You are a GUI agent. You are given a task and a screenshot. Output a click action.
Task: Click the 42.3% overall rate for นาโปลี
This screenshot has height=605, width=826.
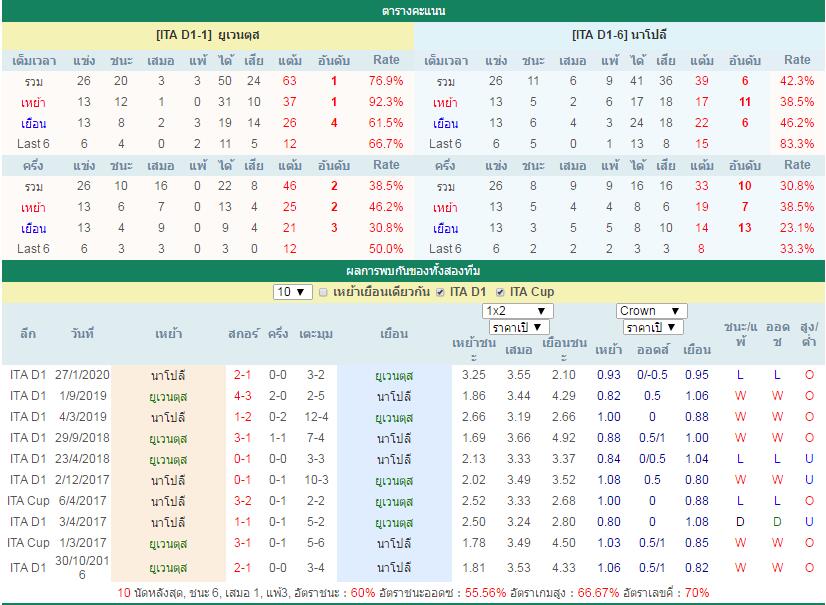tap(797, 81)
